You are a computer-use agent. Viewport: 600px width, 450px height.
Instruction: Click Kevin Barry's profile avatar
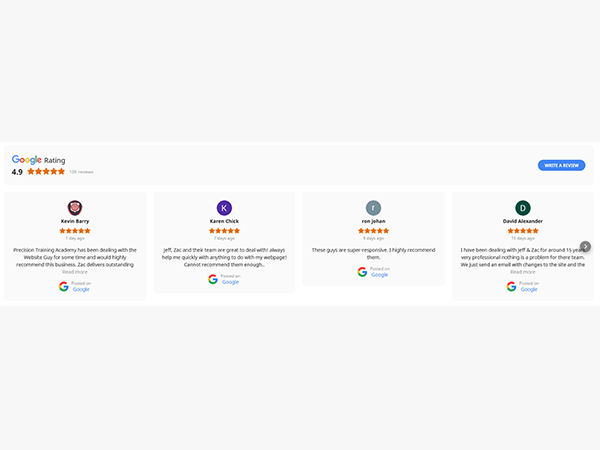point(75,208)
